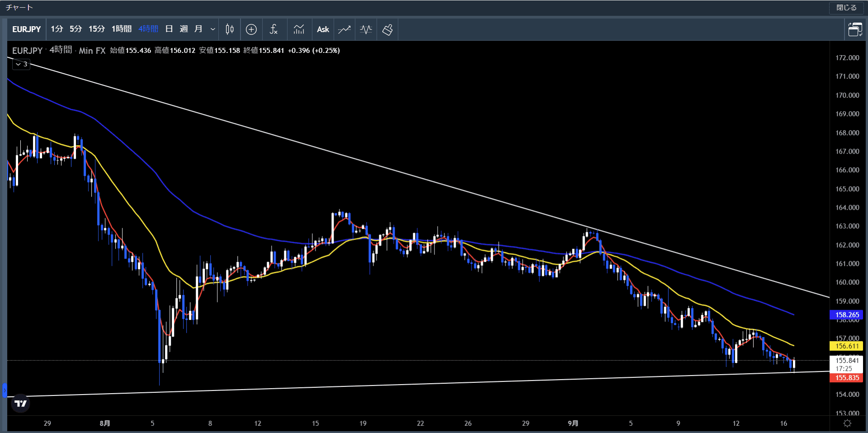Viewport: 868px width, 433px height.
Task: Select the active 4時間 timeframe
Action: pyautogui.click(x=148, y=29)
